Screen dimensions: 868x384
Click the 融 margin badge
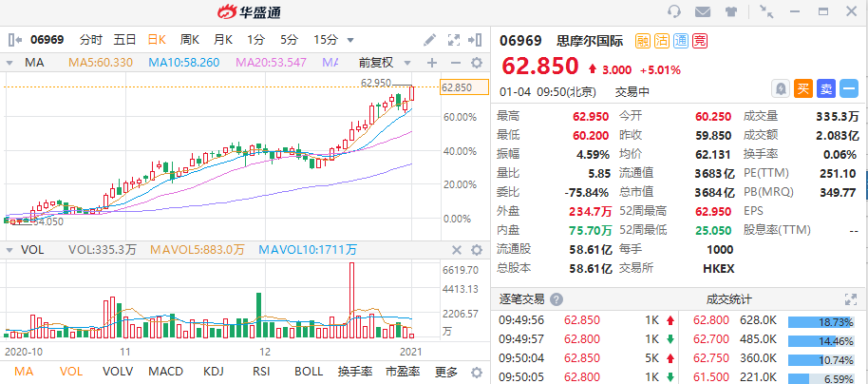tap(642, 41)
